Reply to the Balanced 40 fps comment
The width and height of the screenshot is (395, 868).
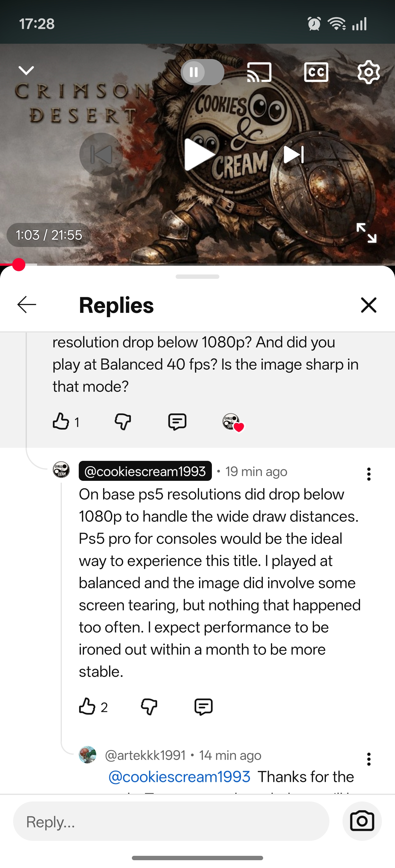[x=177, y=422]
